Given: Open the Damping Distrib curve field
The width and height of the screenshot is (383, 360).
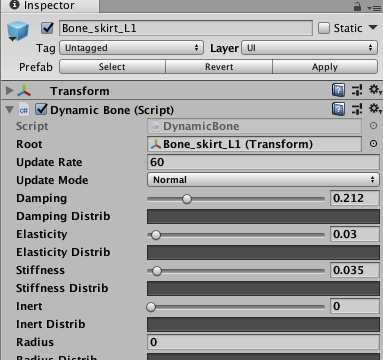Looking at the screenshot, I should pyautogui.click(x=263, y=216).
